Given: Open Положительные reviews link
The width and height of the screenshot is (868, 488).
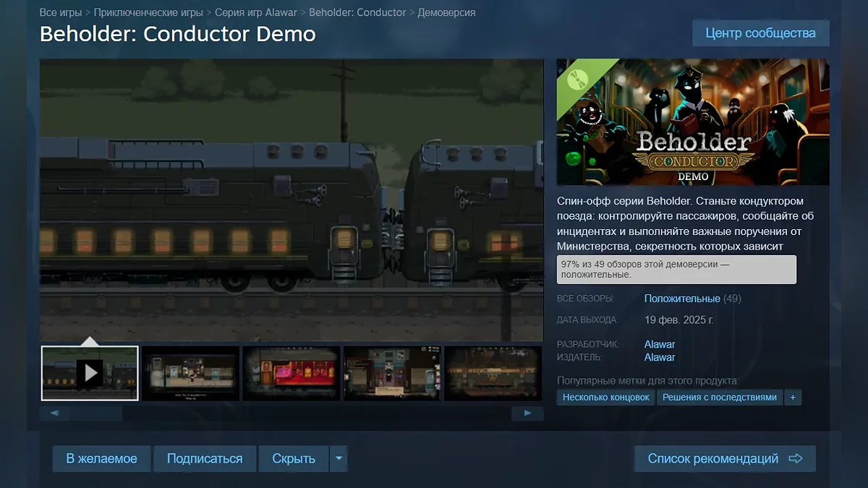Looking at the screenshot, I should coord(682,299).
